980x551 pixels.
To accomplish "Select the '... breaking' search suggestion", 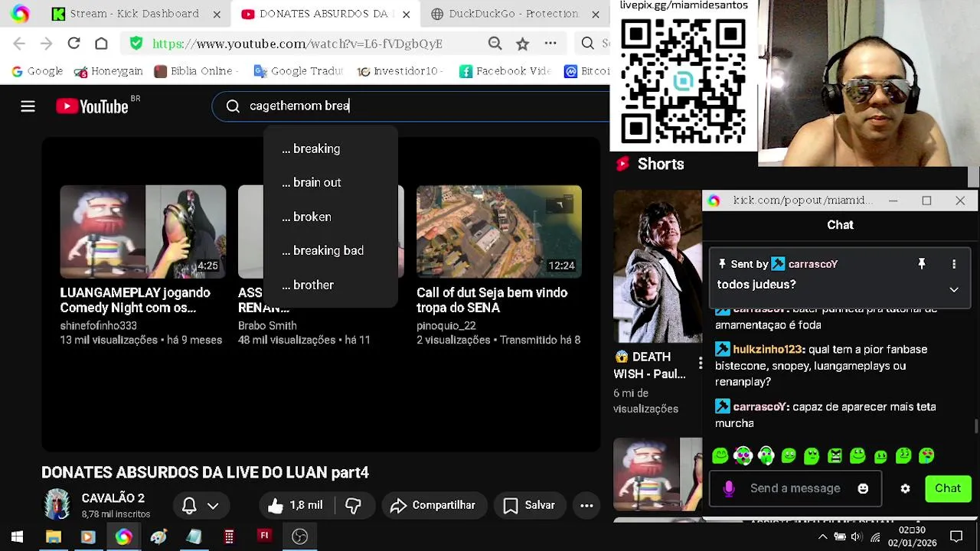I will point(330,148).
